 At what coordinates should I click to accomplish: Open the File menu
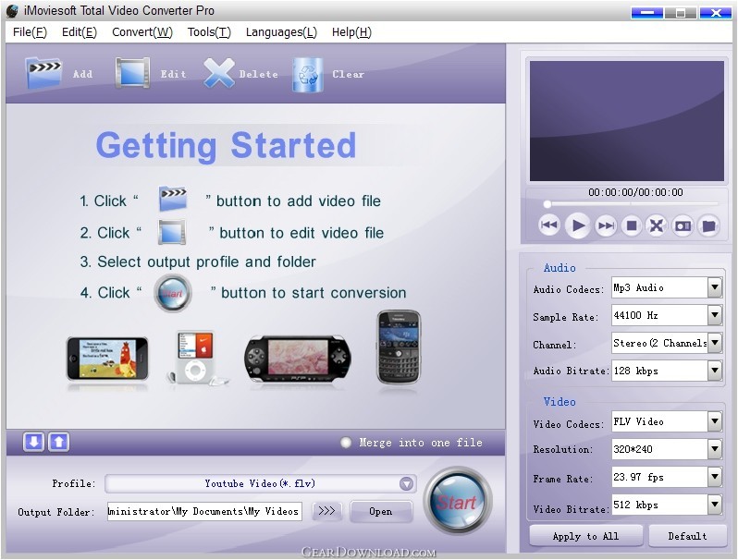[30, 32]
